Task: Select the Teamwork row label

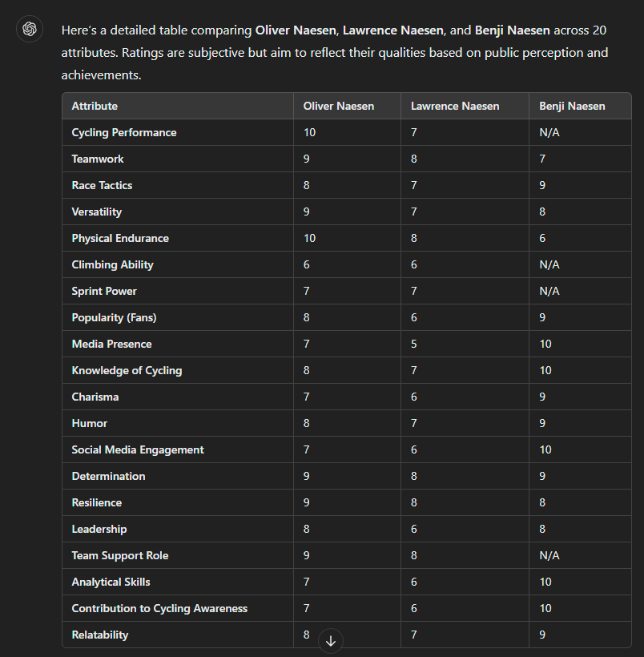Action: 98,159
